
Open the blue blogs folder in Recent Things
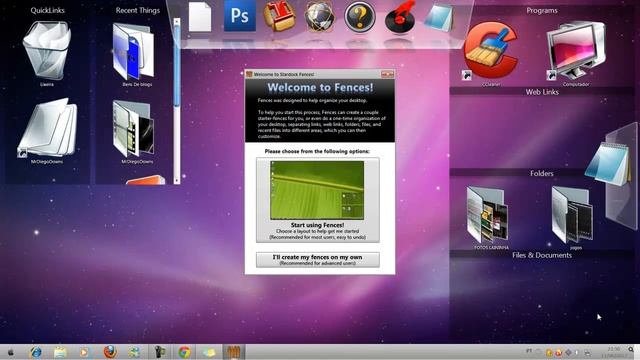tap(134, 52)
